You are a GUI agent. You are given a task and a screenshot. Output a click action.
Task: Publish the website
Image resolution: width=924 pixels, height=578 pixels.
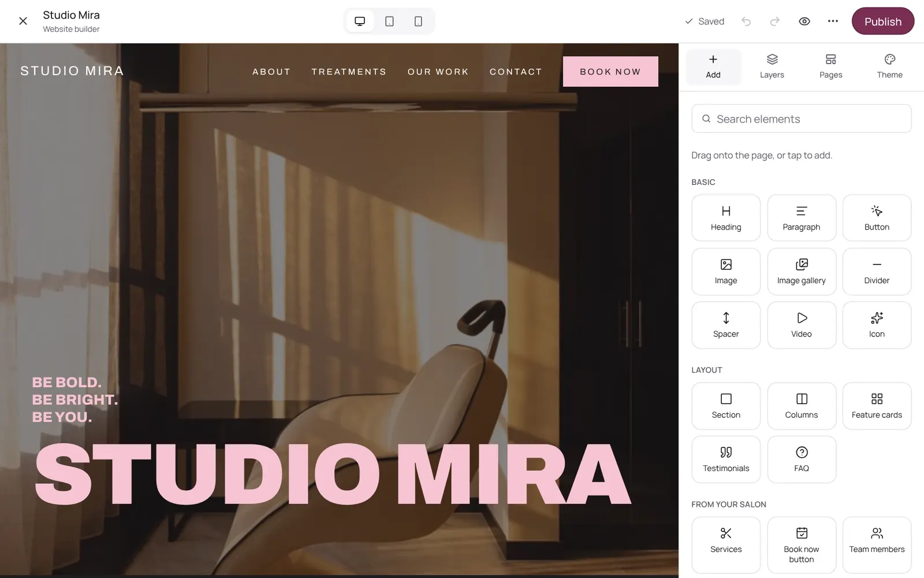pos(882,21)
